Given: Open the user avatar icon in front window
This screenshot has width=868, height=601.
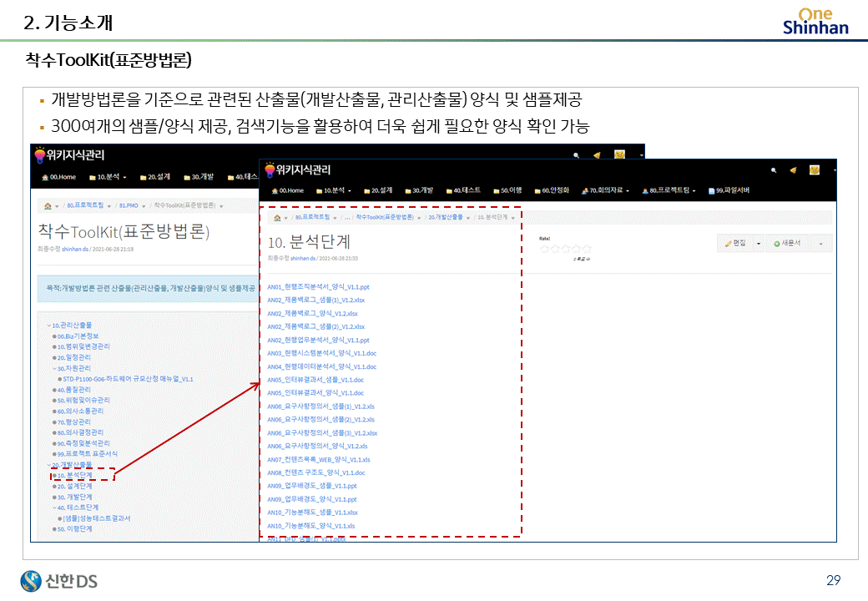Looking at the screenshot, I should coord(815,170).
